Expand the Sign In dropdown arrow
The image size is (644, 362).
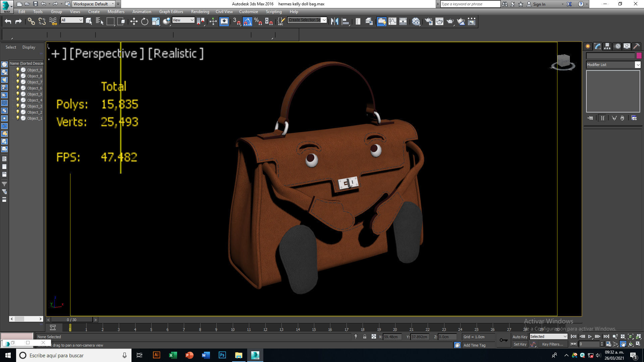[x=562, y=4]
